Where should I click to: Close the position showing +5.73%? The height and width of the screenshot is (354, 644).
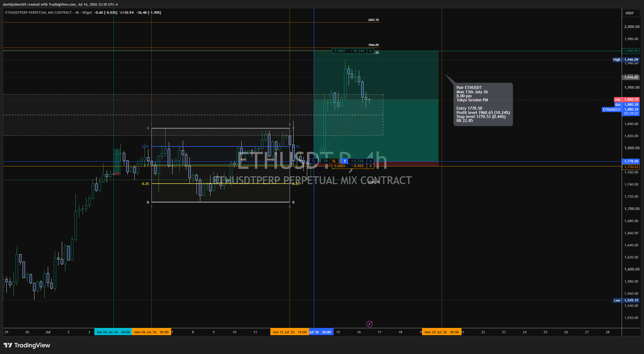coord(370,161)
